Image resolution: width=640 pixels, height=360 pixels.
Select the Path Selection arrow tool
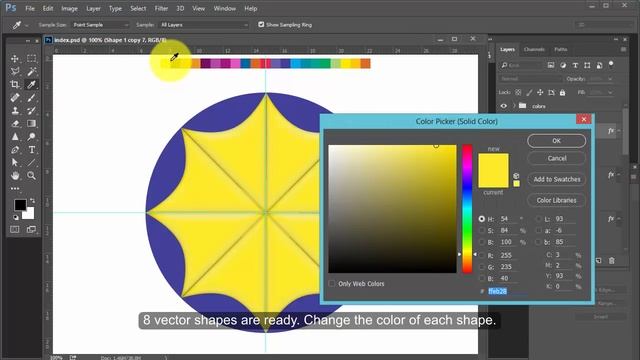[15, 162]
